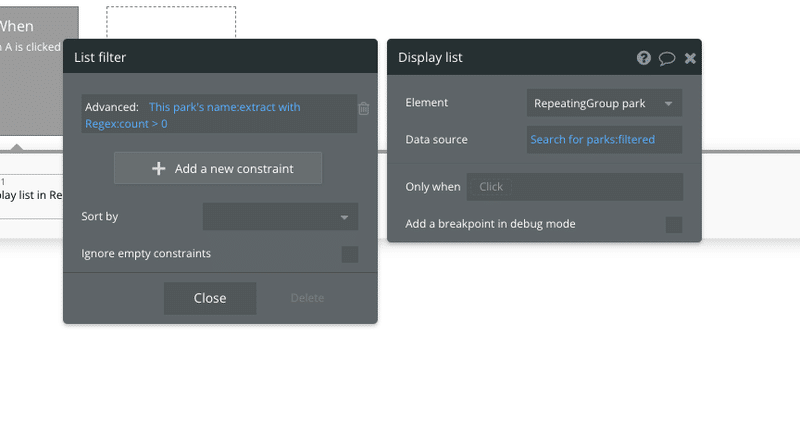Click the plus icon for new constraint

pyautogui.click(x=158, y=169)
